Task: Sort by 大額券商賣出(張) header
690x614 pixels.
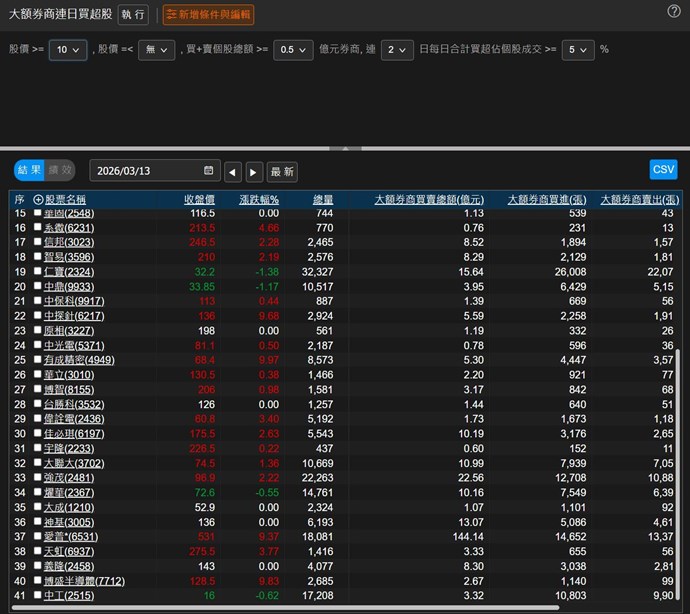Action: (x=640, y=200)
